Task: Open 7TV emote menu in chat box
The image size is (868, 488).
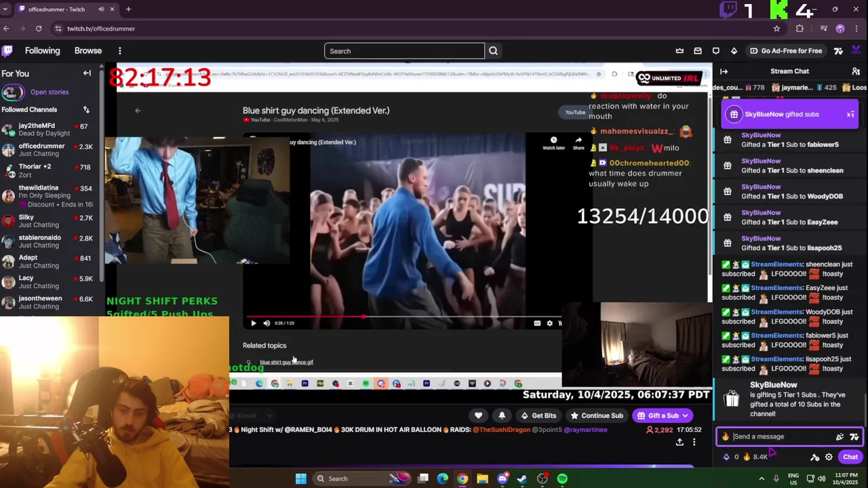Action: click(x=854, y=437)
